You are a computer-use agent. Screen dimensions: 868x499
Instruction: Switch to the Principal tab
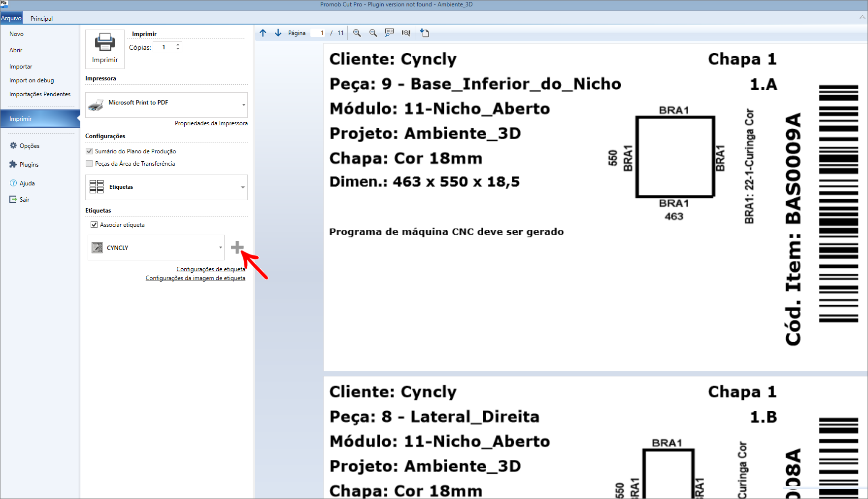(41, 18)
